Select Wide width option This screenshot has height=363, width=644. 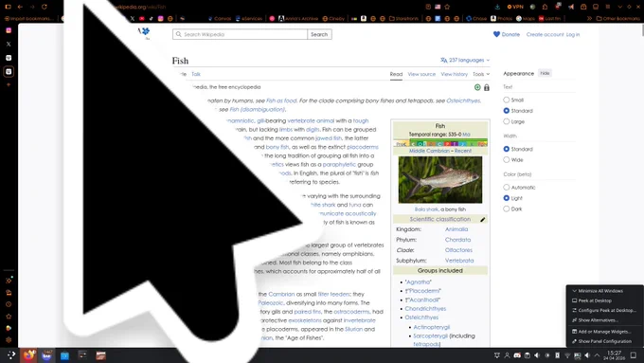(506, 160)
